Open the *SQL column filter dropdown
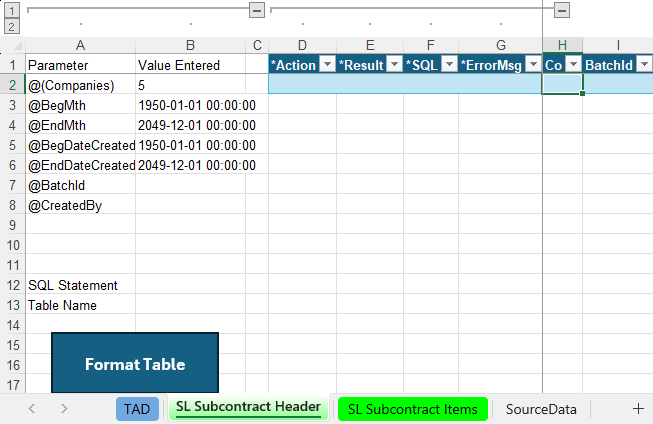653x424 pixels. [x=449, y=65]
